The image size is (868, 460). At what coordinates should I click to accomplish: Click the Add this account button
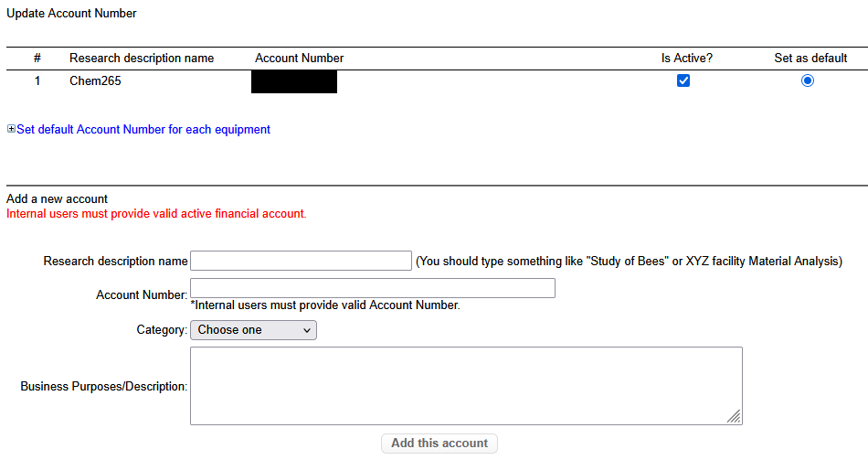(439, 444)
